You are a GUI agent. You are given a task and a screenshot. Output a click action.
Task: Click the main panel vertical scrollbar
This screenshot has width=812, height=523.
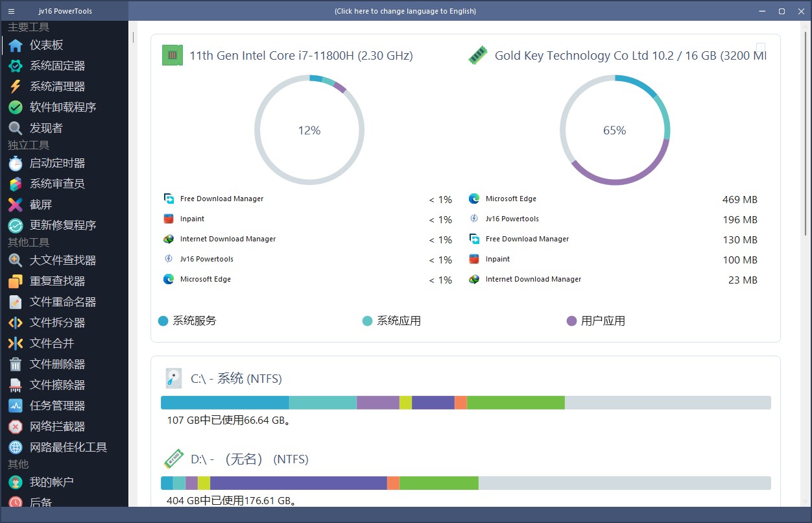tap(807, 134)
